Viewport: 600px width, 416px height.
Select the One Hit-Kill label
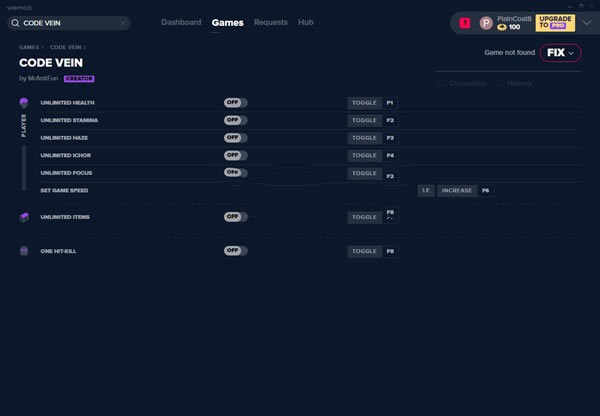click(58, 251)
